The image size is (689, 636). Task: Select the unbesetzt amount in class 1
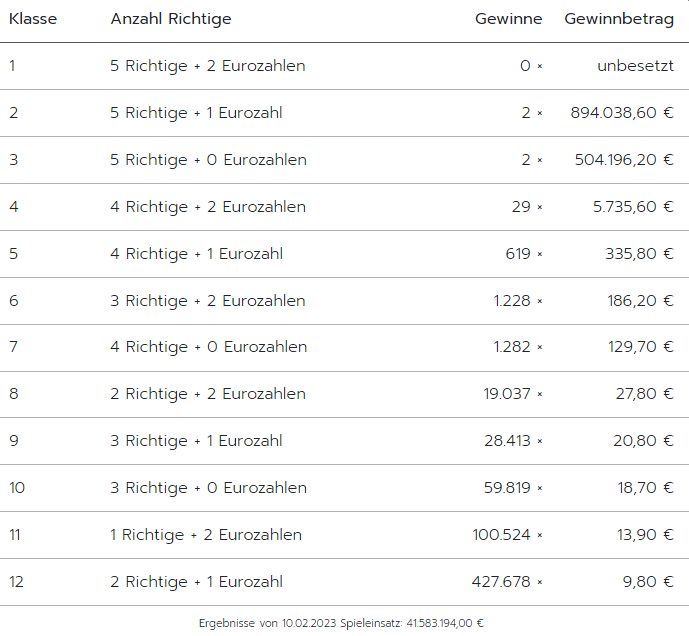point(635,66)
